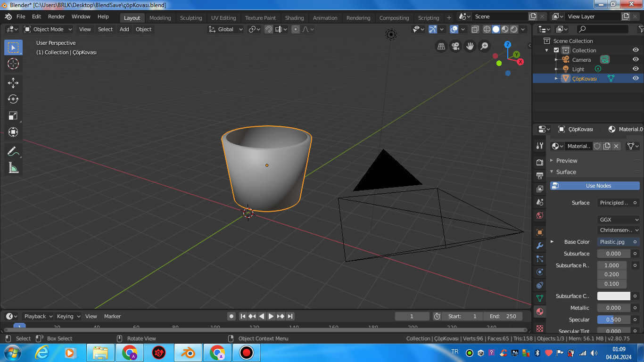This screenshot has width=644, height=362.
Task: Select the Select Box tool
Action: (x=13, y=48)
